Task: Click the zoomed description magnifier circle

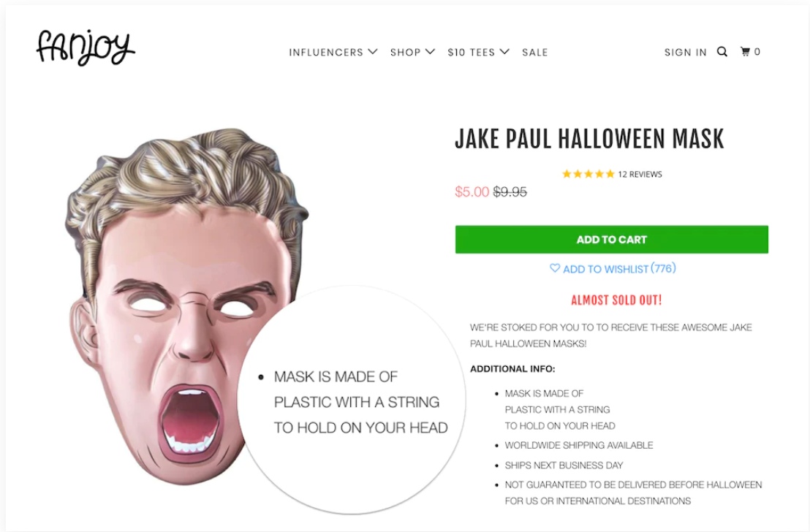Action: click(x=352, y=400)
